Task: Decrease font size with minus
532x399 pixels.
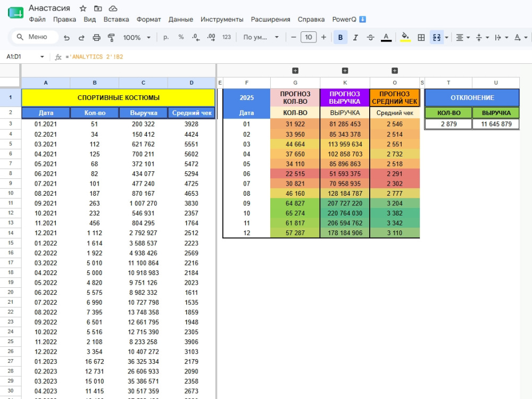Action: tap(294, 37)
